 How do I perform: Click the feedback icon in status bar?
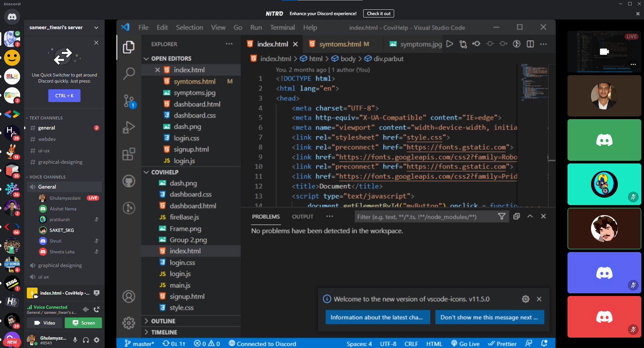coord(529,343)
